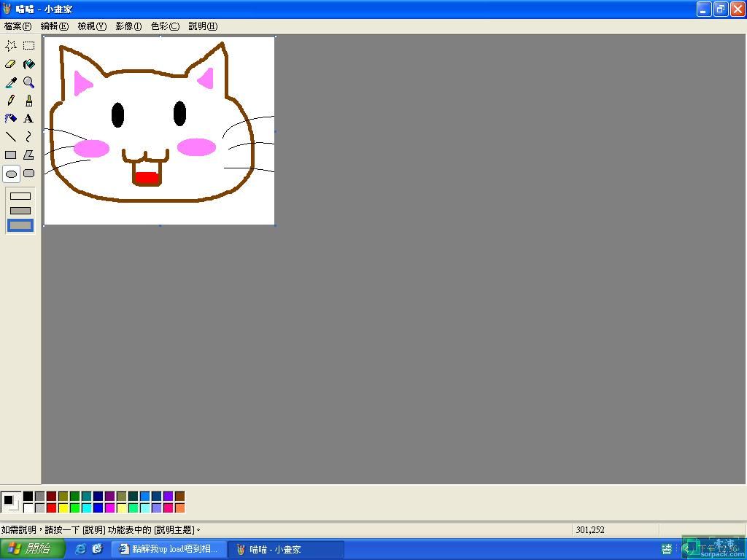
Task: Choose outline with fill shape style option
Action: [20, 211]
